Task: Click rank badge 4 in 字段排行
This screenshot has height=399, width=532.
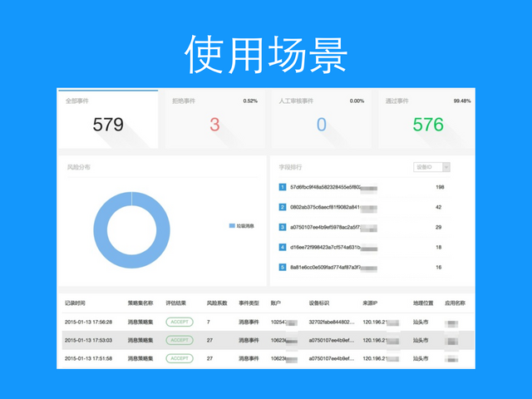Action: 283,248
